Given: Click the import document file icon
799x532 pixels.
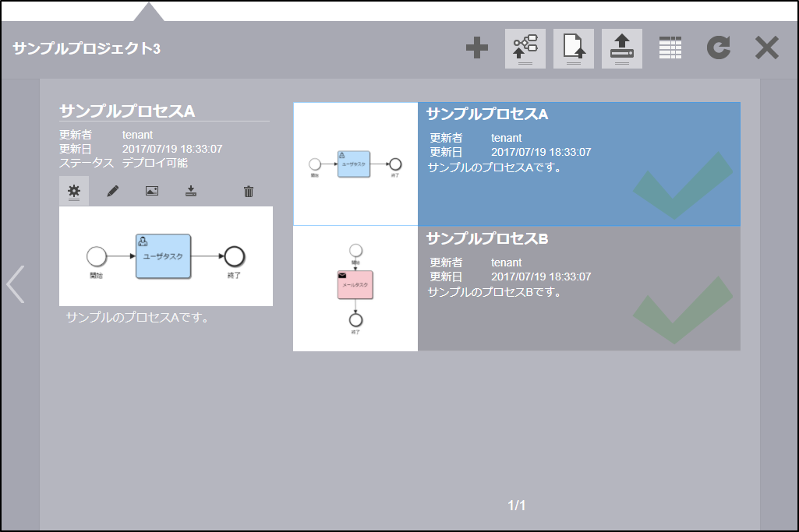Looking at the screenshot, I should pyautogui.click(x=573, y=48).
